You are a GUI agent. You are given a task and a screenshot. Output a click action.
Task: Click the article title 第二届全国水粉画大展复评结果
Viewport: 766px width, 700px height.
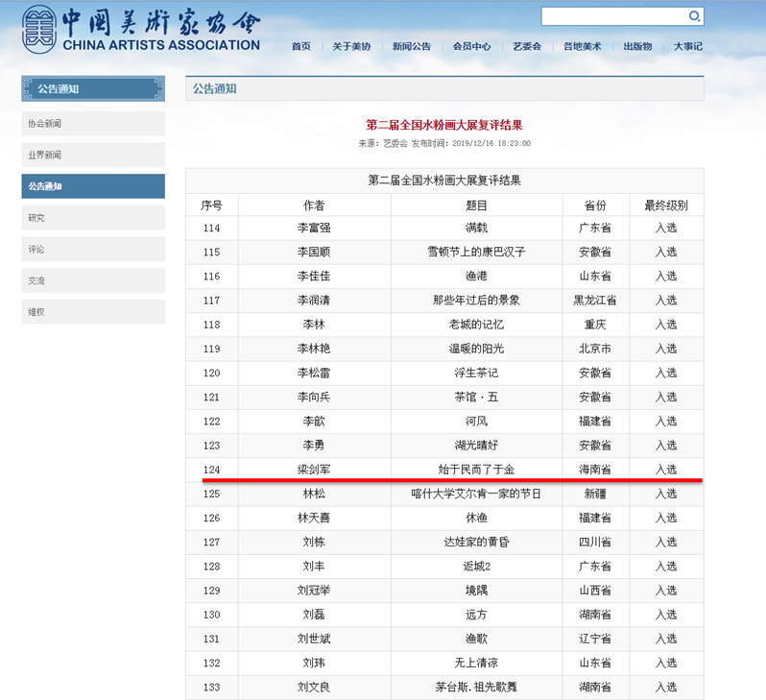pos(444,125)
